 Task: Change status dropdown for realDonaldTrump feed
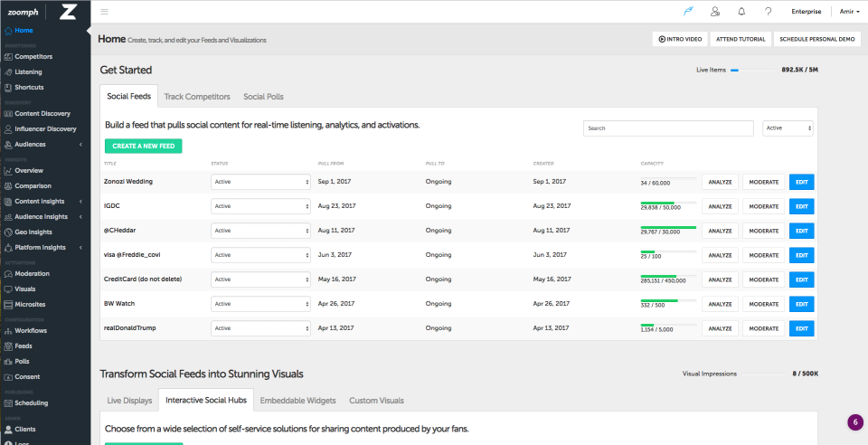(x=260, y=328)
